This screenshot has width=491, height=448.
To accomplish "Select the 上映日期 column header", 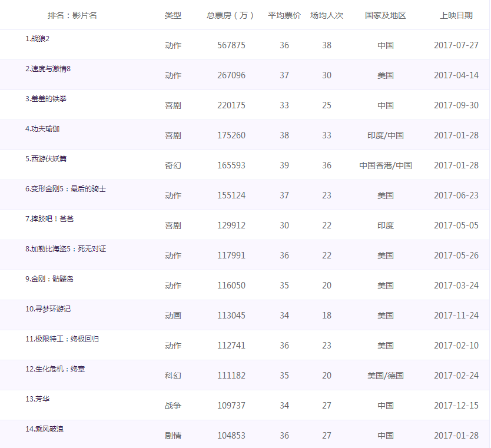I will 456,15.
